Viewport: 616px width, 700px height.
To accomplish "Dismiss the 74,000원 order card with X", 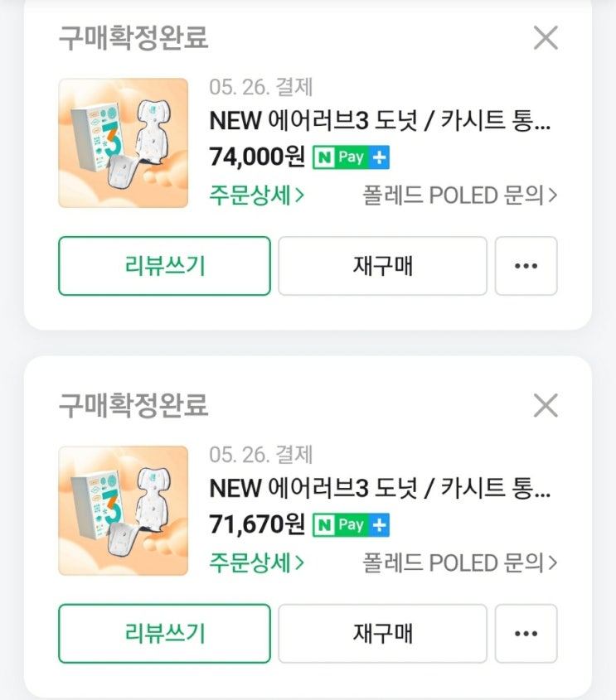I will click(x=546, y=38).
